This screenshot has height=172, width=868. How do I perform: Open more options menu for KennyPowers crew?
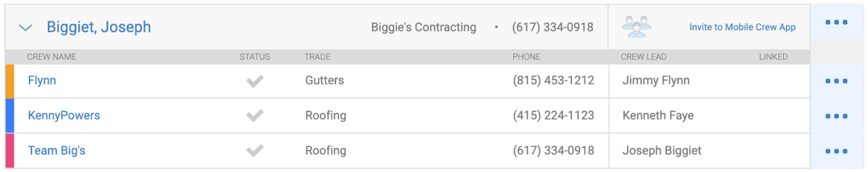click(x=836, y=116)
